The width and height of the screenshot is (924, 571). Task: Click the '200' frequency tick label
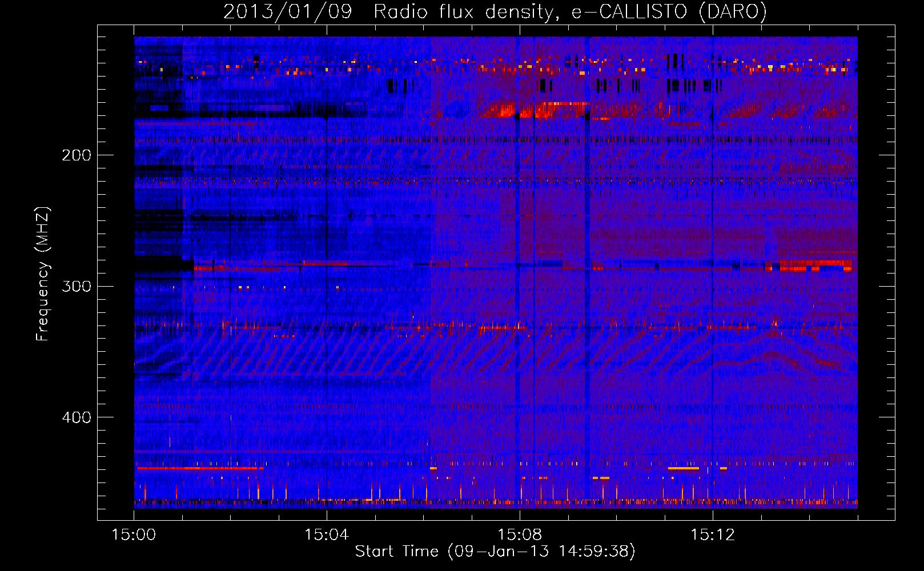pos(77,155)
